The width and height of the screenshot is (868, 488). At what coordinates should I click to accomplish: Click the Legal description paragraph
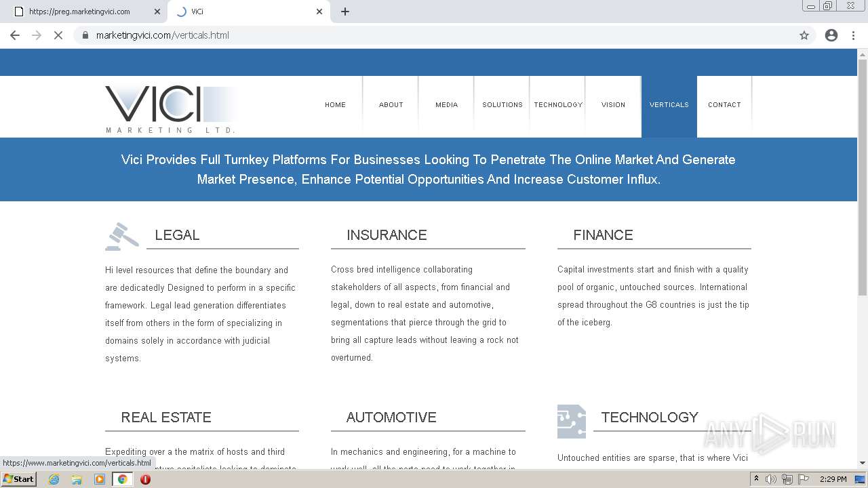point(200,314)
